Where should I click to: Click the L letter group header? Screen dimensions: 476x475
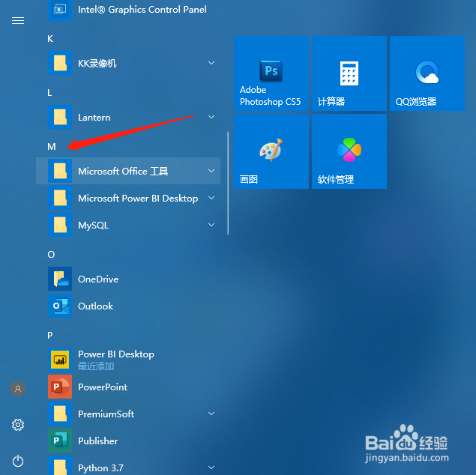[49, 93]
